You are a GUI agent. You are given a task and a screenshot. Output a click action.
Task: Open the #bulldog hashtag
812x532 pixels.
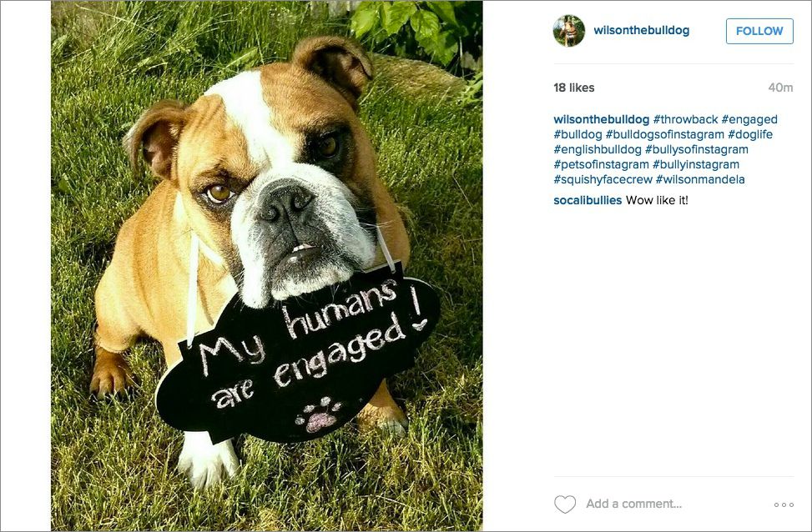(577, 134)
